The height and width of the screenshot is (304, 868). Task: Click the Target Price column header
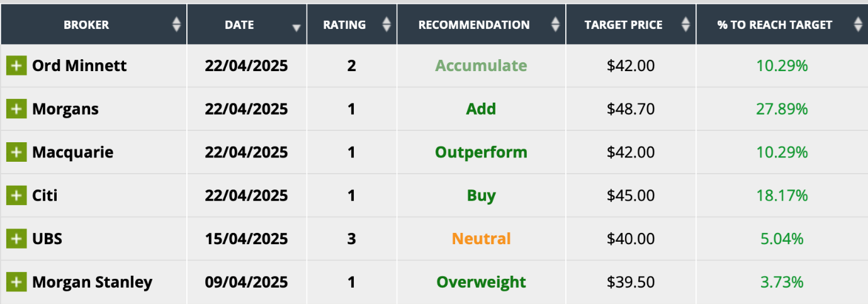click(x=623, y=25)
